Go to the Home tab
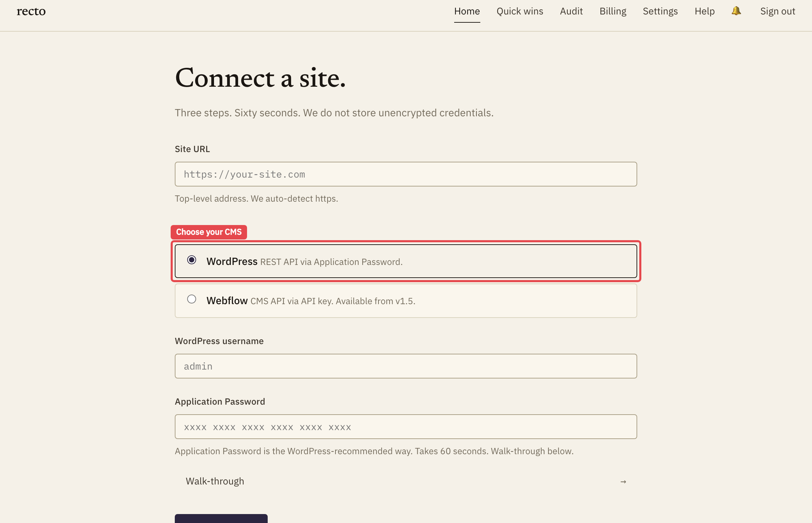Image resolution: width=812 pixels, height=523 pixels. pyautogui.click(x=467, y=11)
